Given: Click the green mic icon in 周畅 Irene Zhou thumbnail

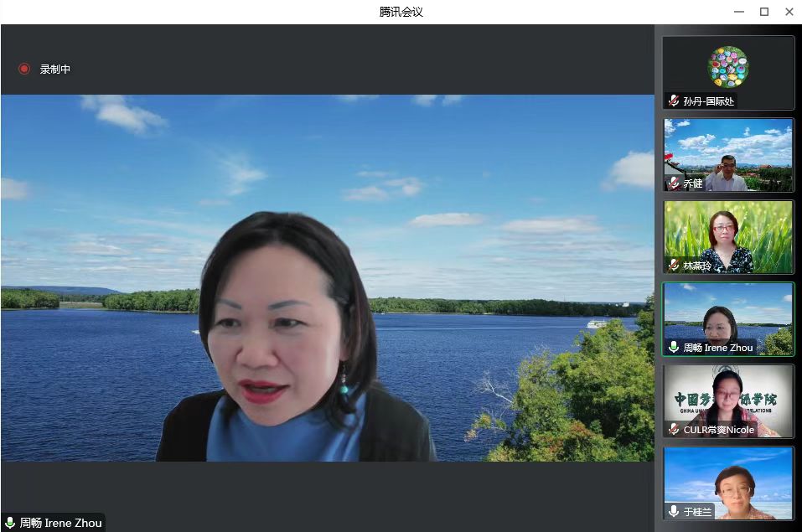Looking at the screenshot, I should (674, 347).
